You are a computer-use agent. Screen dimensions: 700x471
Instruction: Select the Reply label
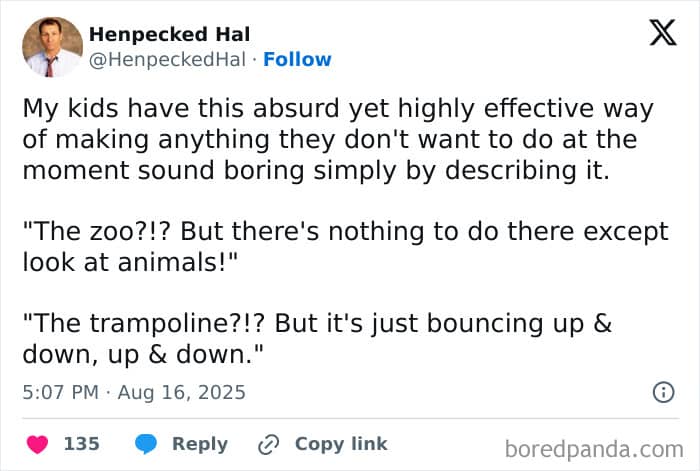pos(200,444)
